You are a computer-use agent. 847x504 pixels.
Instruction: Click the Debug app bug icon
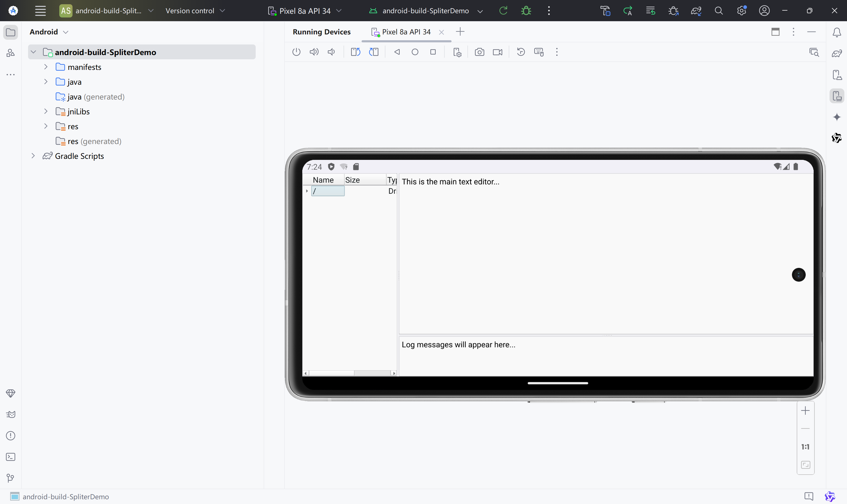tap(526, 11)
